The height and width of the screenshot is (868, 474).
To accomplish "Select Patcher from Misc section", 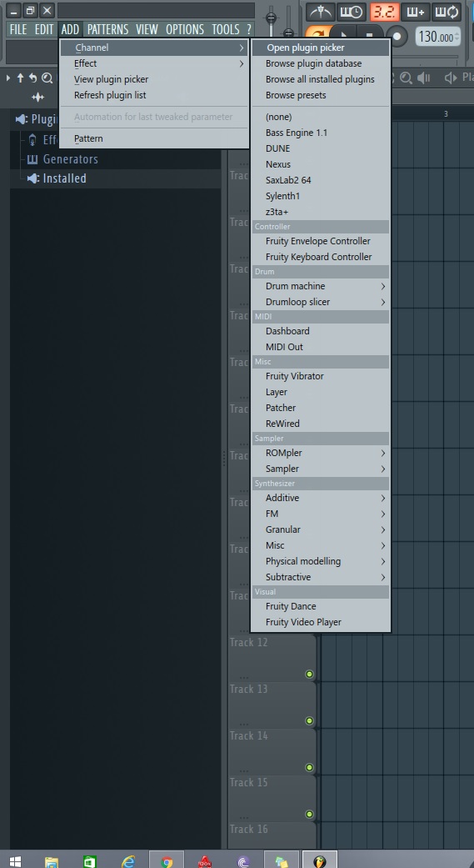I will (320, 408).
